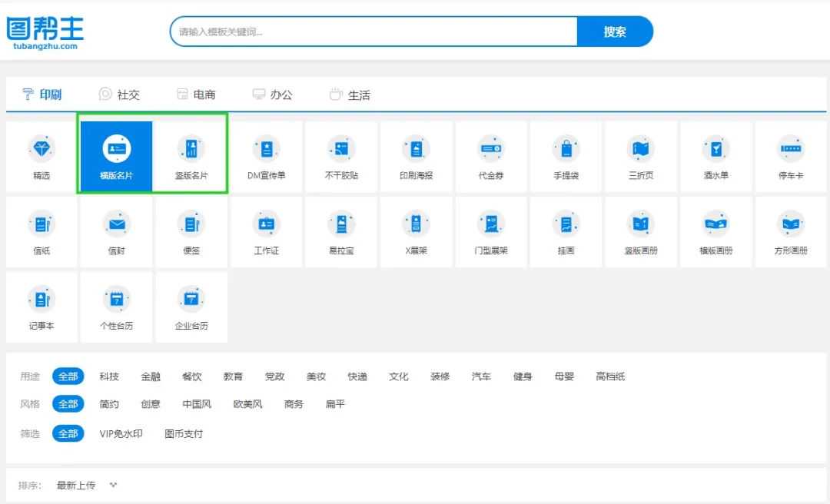
Task: Choose the DM宣传单 template icon
Action: point(266,148)
